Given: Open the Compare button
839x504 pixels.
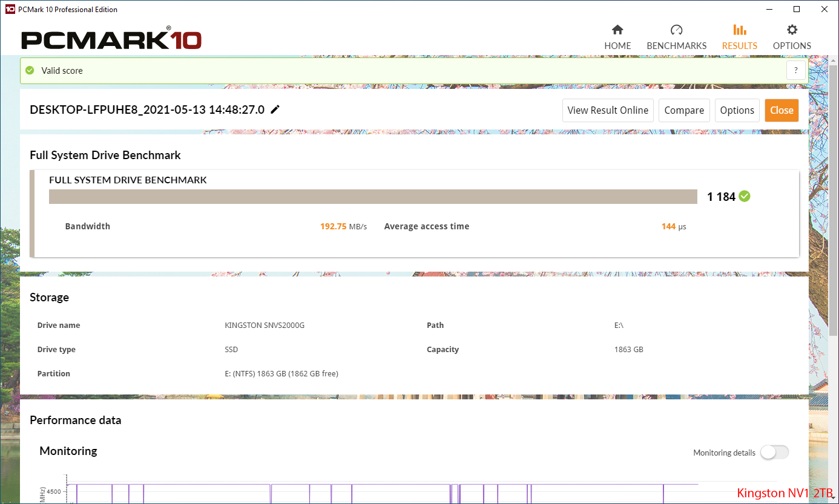Looking at the screenshot, I should (684, 110).
